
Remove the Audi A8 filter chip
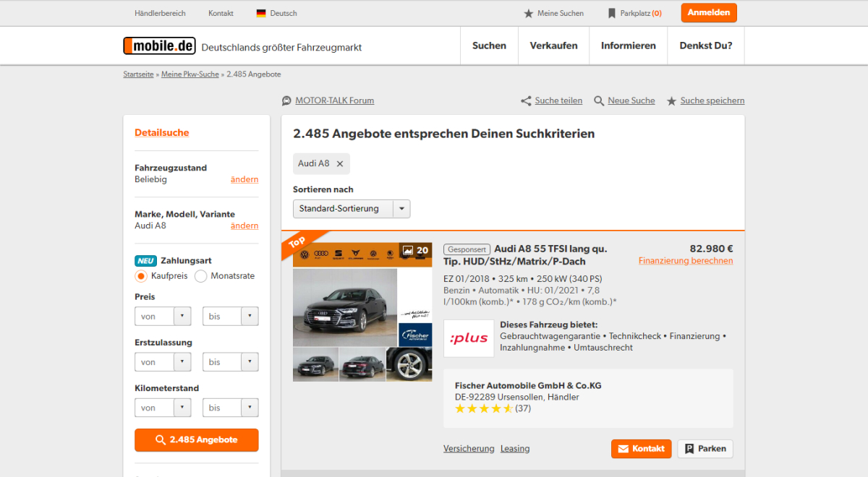point(340,164)
